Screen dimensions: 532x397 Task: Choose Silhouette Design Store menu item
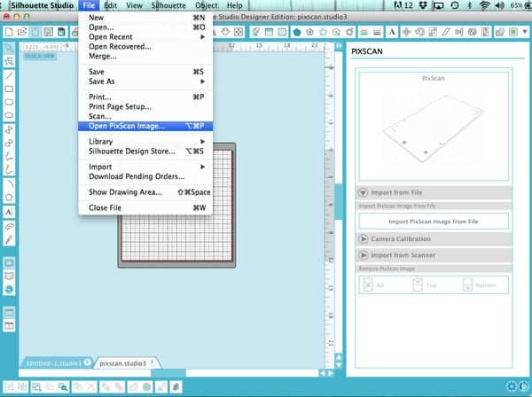(x=145, y=152)
